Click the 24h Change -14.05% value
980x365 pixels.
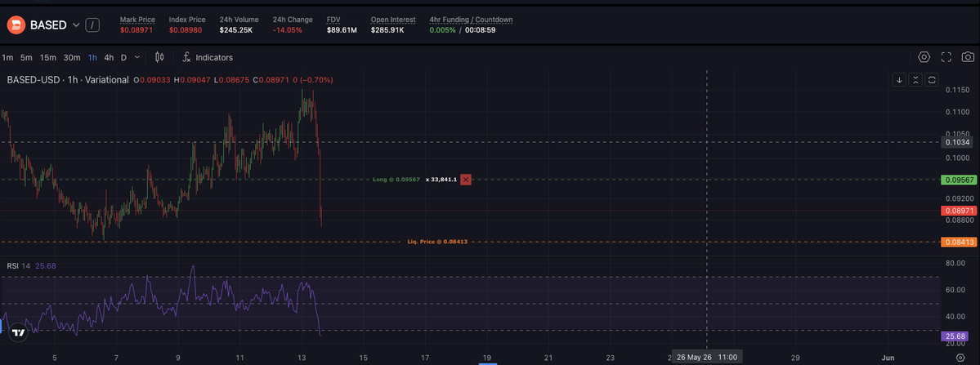pyautogui.click(x=288, y=30)
